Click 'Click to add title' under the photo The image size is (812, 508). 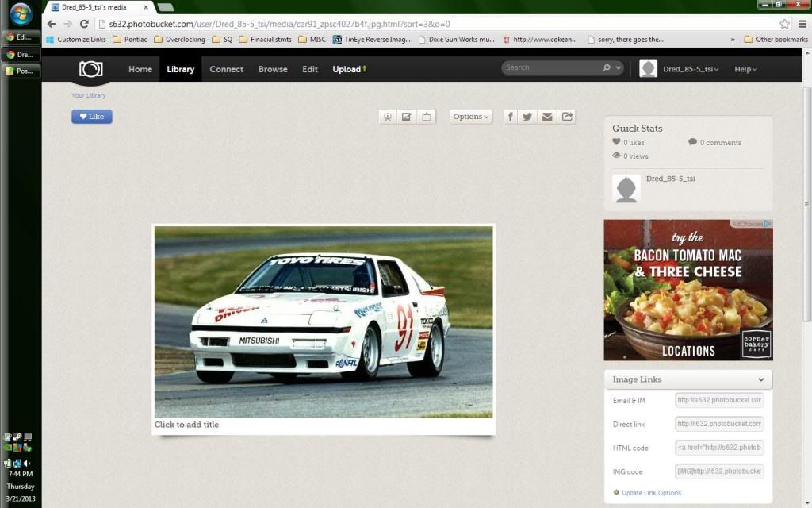186,425
